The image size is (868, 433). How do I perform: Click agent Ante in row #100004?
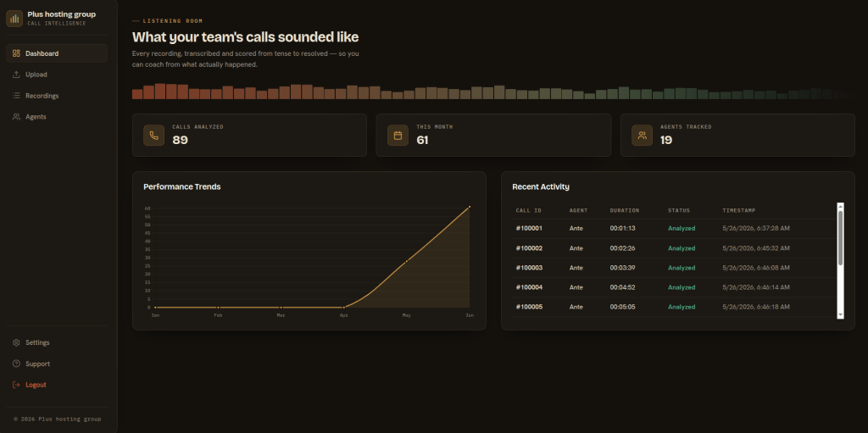tap(576, 287)
